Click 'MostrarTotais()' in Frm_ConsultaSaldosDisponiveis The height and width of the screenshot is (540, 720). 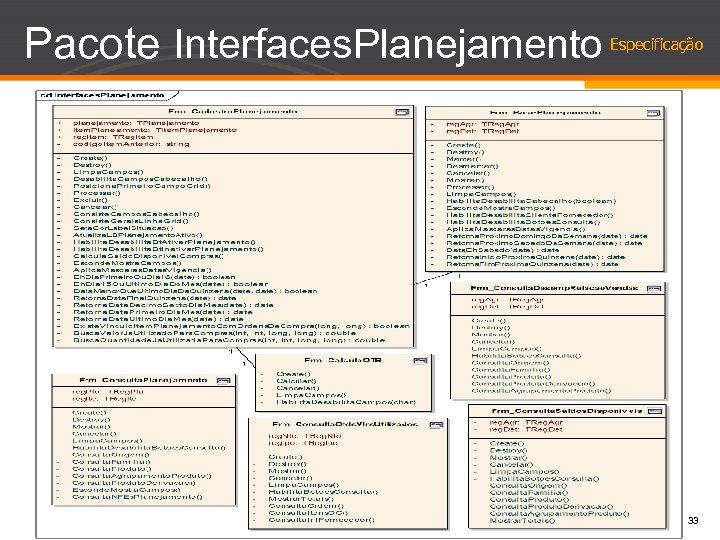(x=523, y=521)
